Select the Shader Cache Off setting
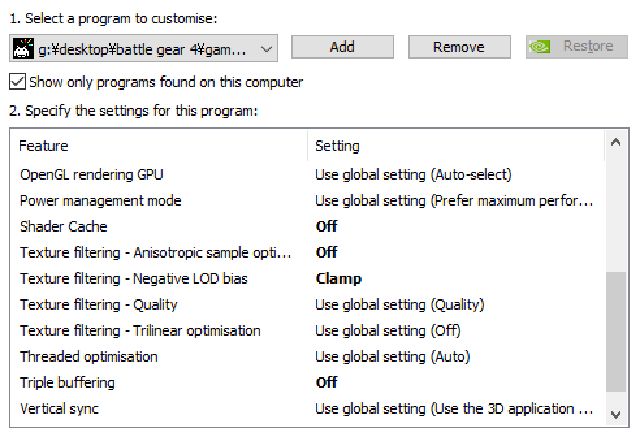Viewport: 640px width, 441px height. (326, 226)
